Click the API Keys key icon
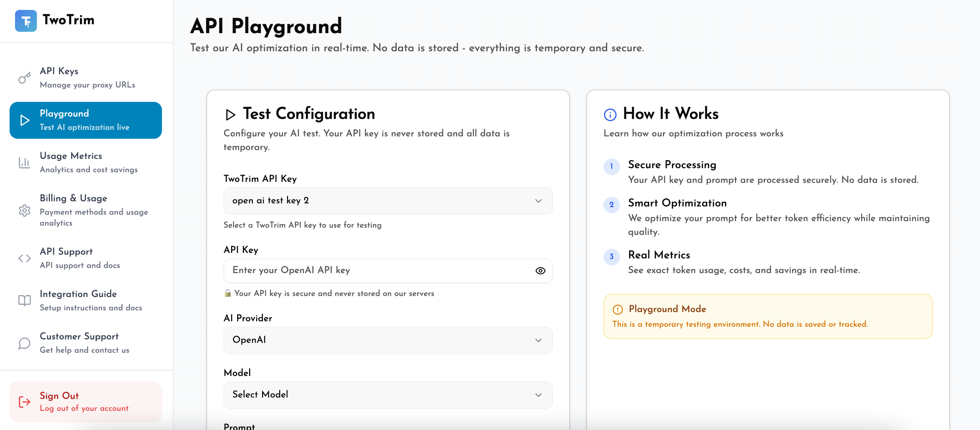 pyautogui.click(x=24, y=78)
